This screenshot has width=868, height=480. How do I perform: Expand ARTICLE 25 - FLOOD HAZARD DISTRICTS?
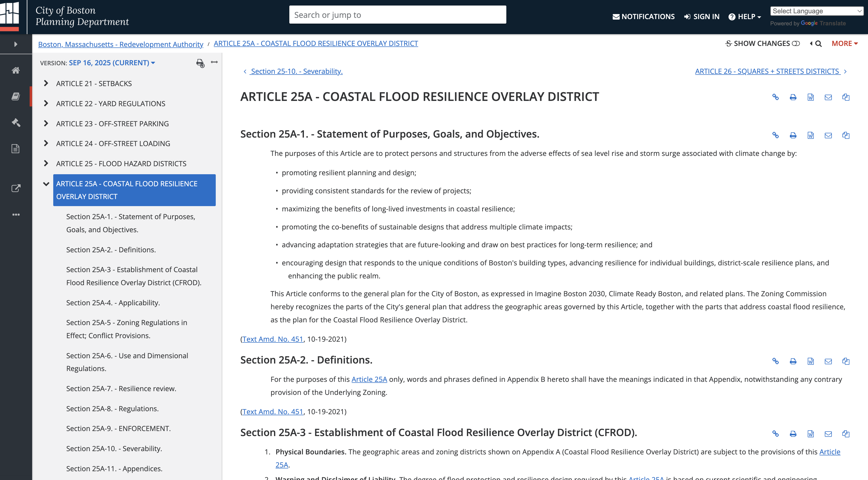(x=46, y=163)
